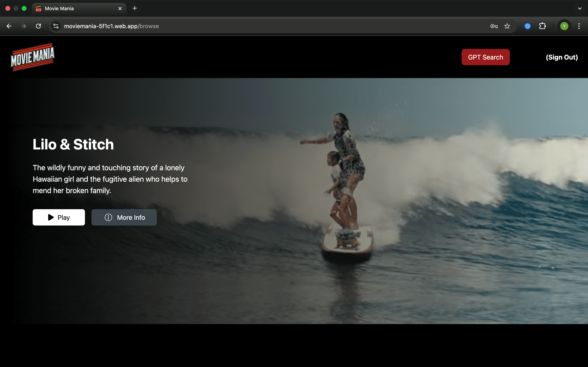This screenshot has width=588, height=367.
Task: Go back to previous page
Action: coord(9,26)
